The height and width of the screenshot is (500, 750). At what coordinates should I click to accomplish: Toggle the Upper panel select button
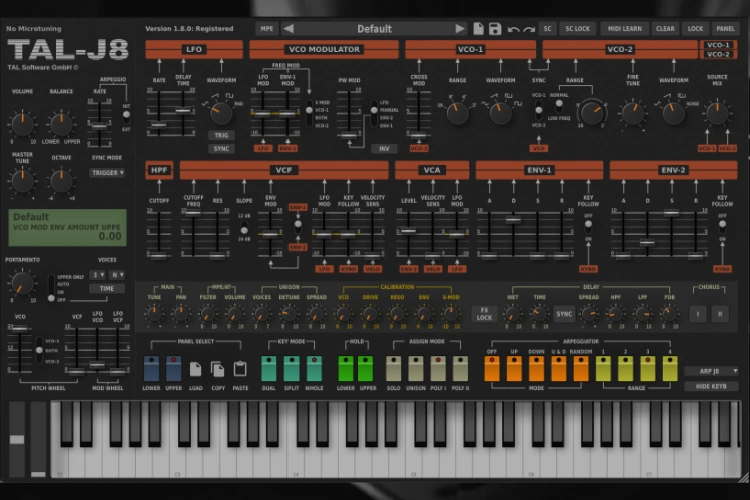pos(173,368)
